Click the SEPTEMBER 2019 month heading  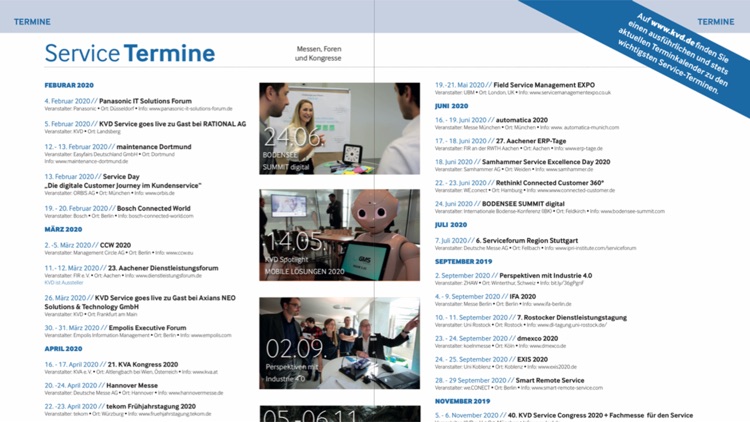point(463,261)
